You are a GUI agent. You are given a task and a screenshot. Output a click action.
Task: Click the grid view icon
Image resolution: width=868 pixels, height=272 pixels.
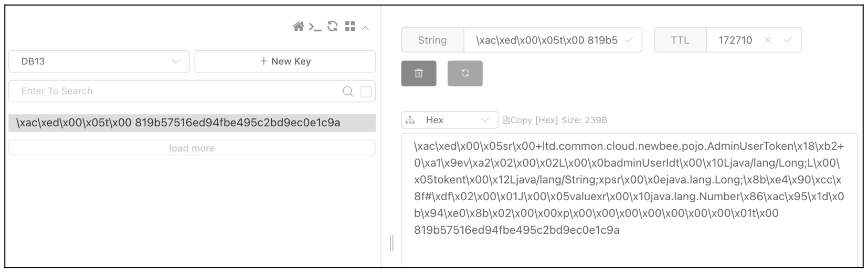click(x=350, y=26)
